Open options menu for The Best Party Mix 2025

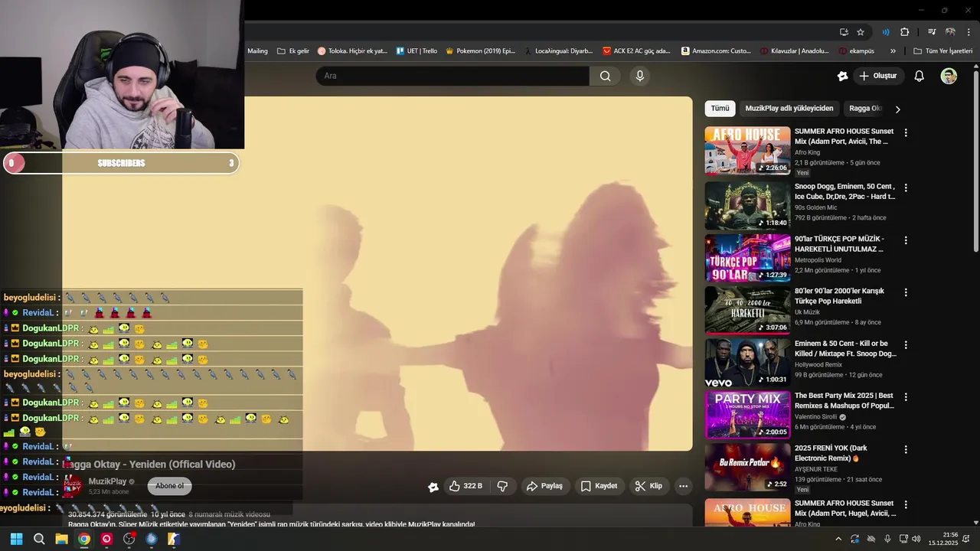(906, 397)
